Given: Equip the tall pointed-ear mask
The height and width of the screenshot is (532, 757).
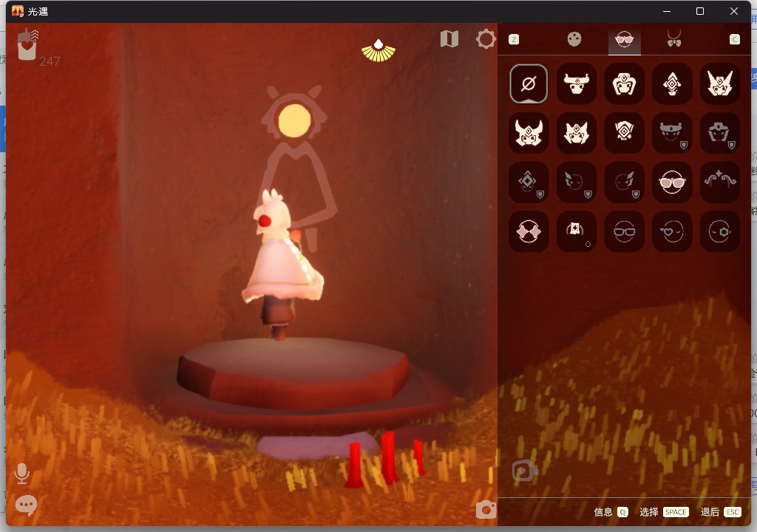Looking at the screenshot, I should 720,83.
